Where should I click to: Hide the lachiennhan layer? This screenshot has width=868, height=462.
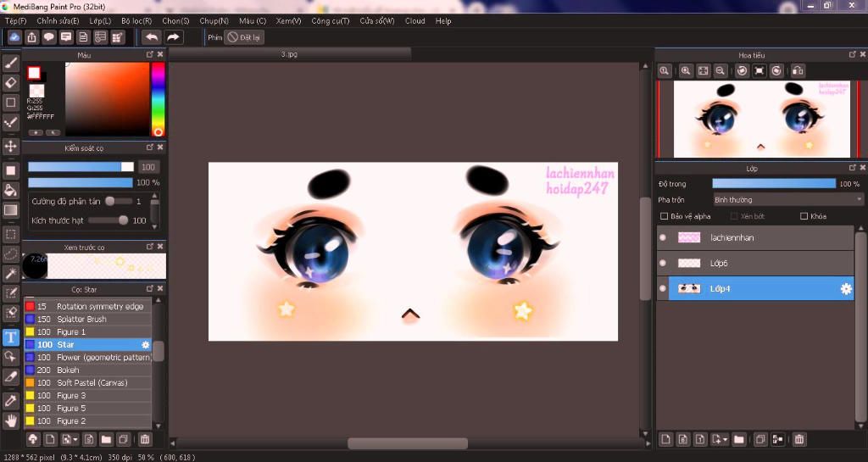pos(663,238)
